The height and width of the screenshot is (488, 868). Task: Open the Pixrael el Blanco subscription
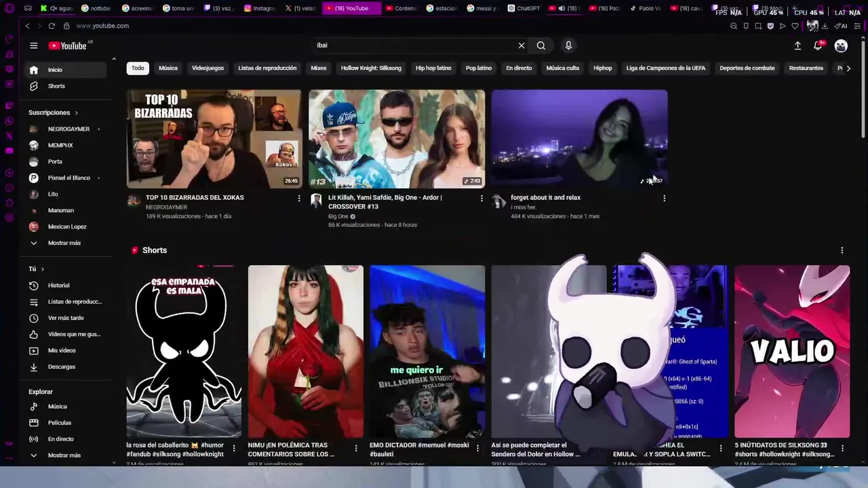(x=66, y=178)
